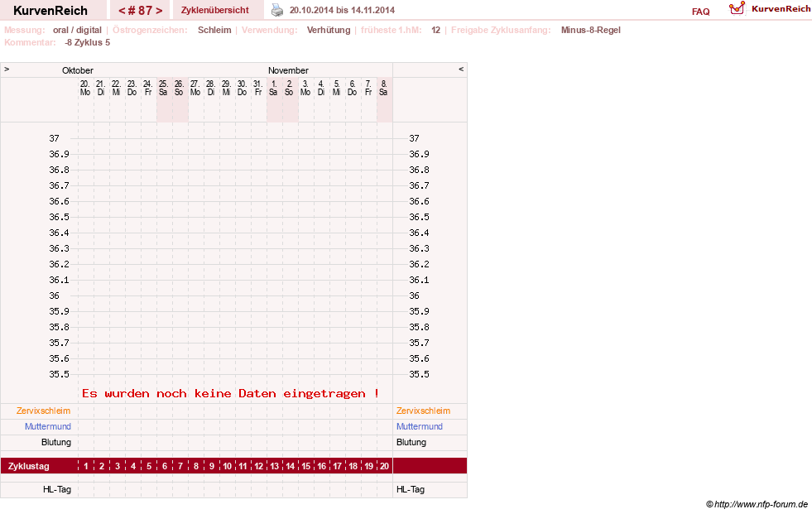This screenshot has height=514, width=812.
Task: Select the früheste 1.hM value '12'
Action: tap(435, 30)
